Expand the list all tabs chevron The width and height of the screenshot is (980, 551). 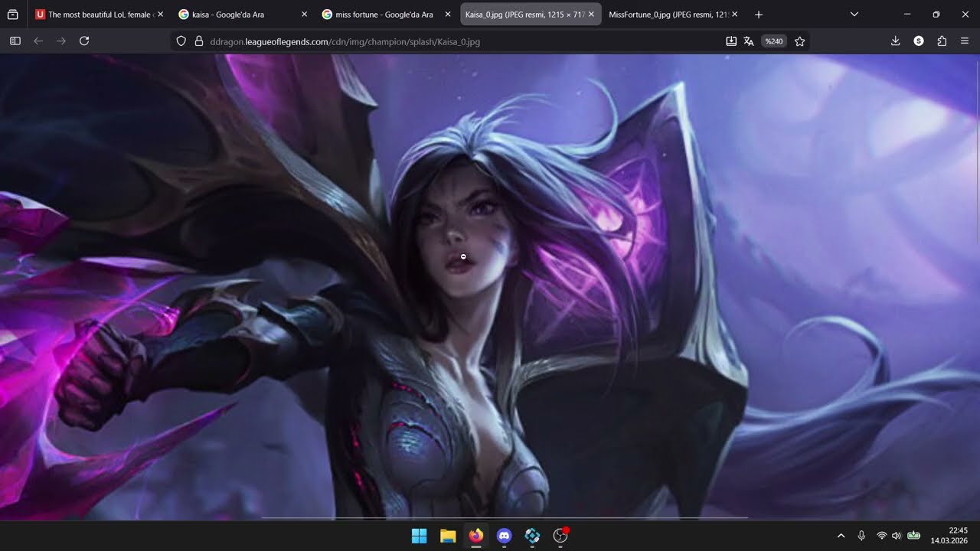pyautogui.click(x=854, y=15)
